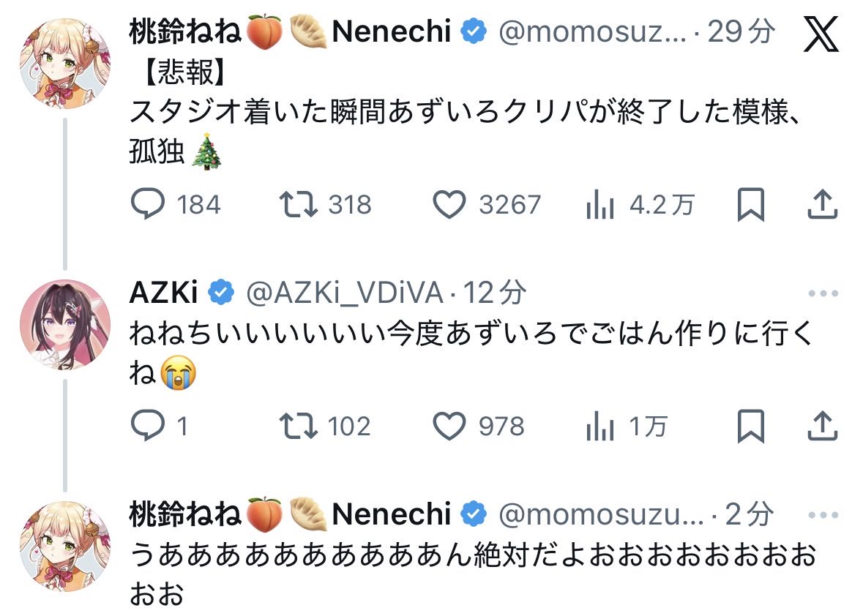Reply to AZKi's post
The image size is (863, 616).
[x=148, y=426]
